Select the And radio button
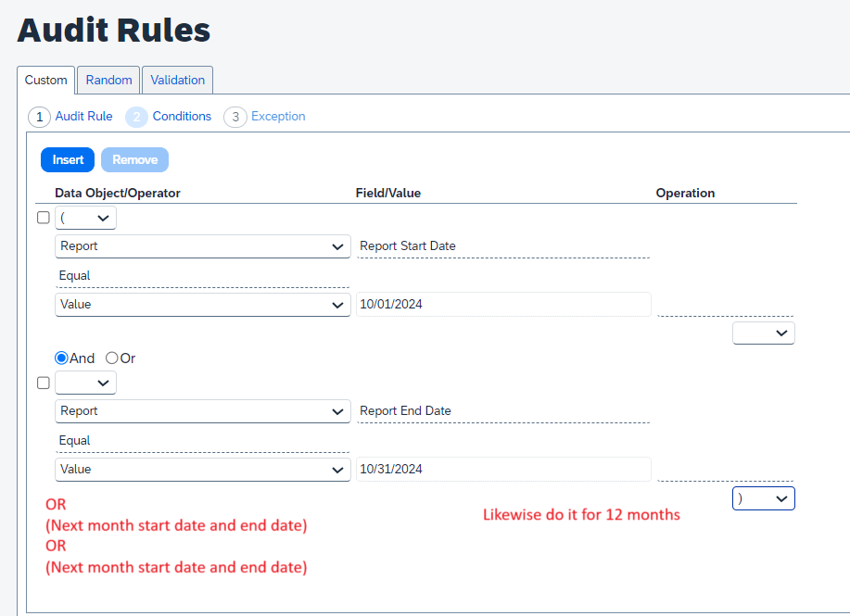Viewport: 850px width, 616px height. click(62, 358)
